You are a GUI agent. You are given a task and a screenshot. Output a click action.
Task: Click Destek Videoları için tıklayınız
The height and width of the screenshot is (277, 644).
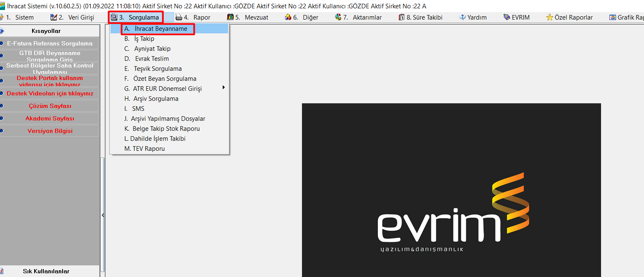(x=50, y=93)
